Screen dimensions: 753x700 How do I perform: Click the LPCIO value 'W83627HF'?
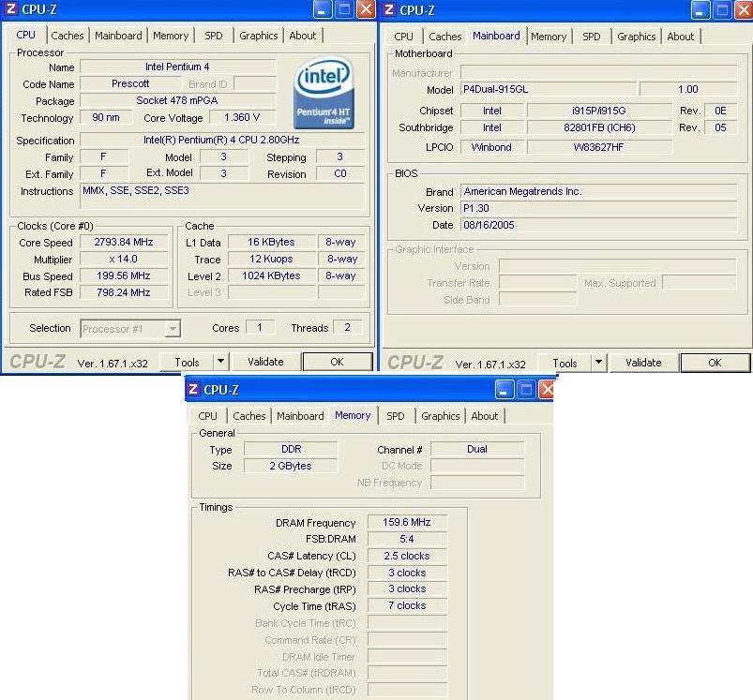click(599, 147)
